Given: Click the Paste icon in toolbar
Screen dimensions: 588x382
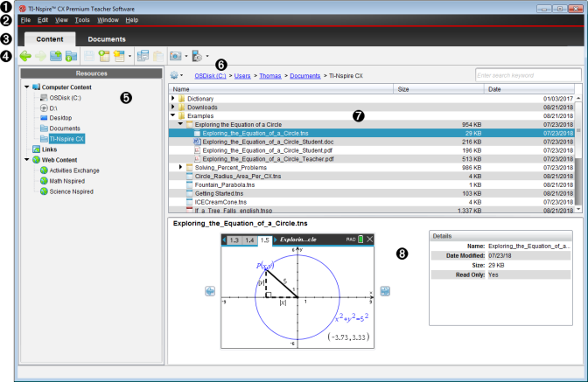Looking at the screenshot, I should tap(158, 56).
